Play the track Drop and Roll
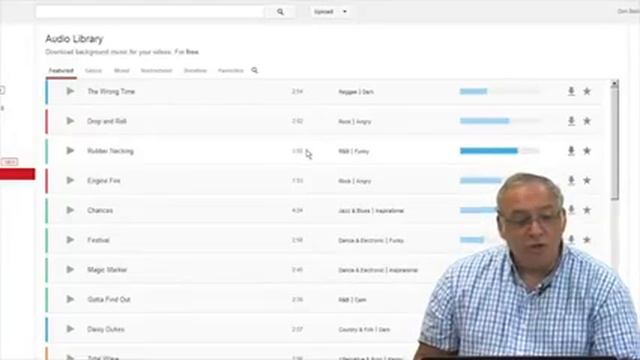 click(70, 121)
